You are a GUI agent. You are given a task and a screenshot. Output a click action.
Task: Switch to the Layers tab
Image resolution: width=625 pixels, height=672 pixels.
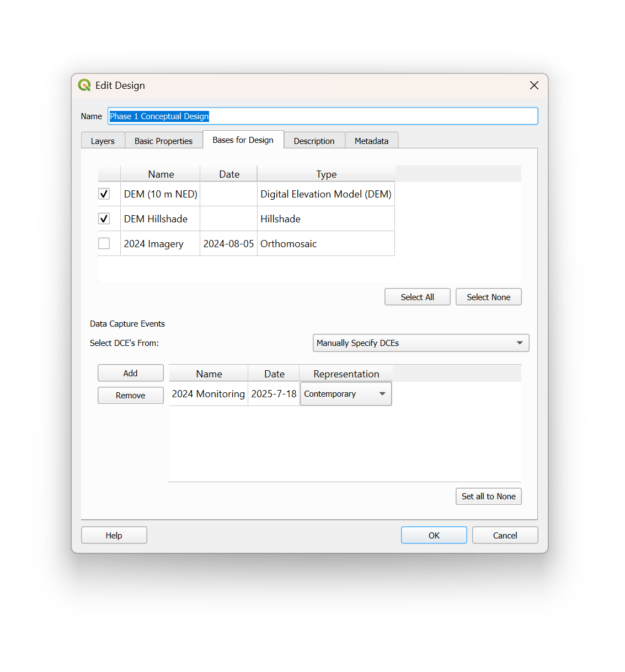tap(103, 141)
